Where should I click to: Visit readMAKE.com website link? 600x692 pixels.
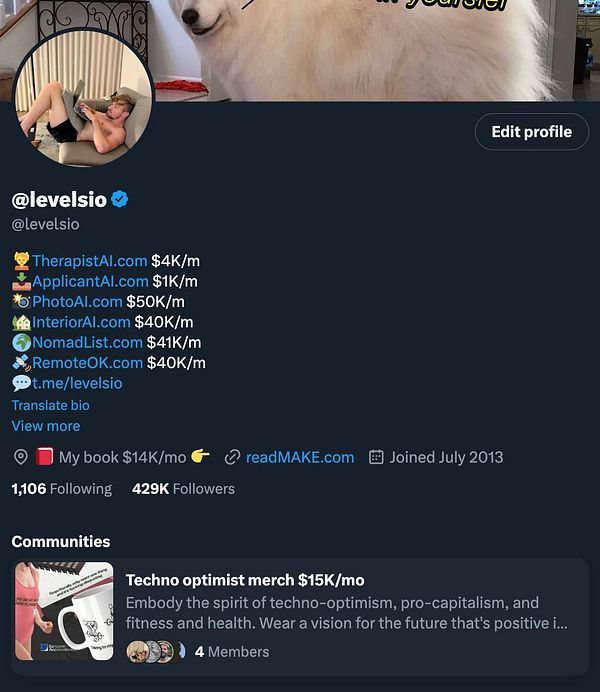pyautogui.click(x=300, y=458)
